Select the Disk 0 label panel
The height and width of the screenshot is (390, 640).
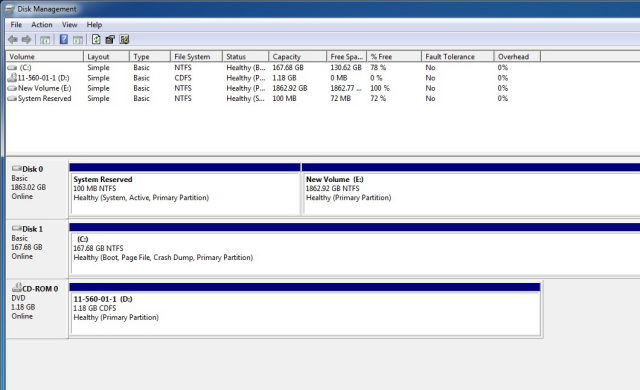tap(37, 189)
